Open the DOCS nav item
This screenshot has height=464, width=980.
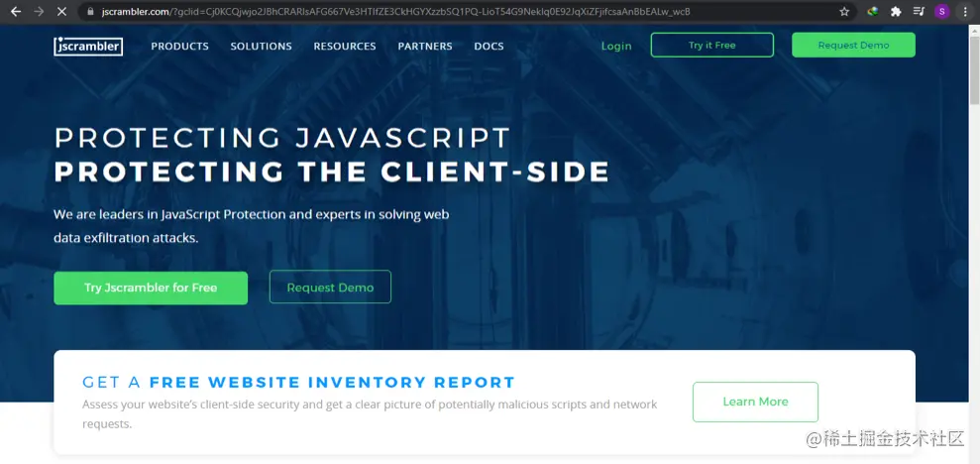(489, 47)
